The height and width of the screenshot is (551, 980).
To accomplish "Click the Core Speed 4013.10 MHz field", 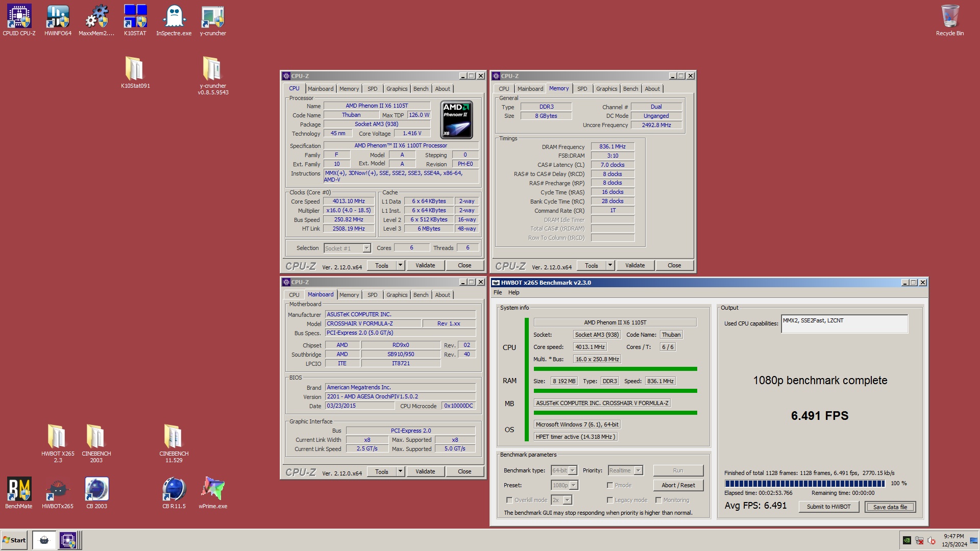I will [349, 201].
